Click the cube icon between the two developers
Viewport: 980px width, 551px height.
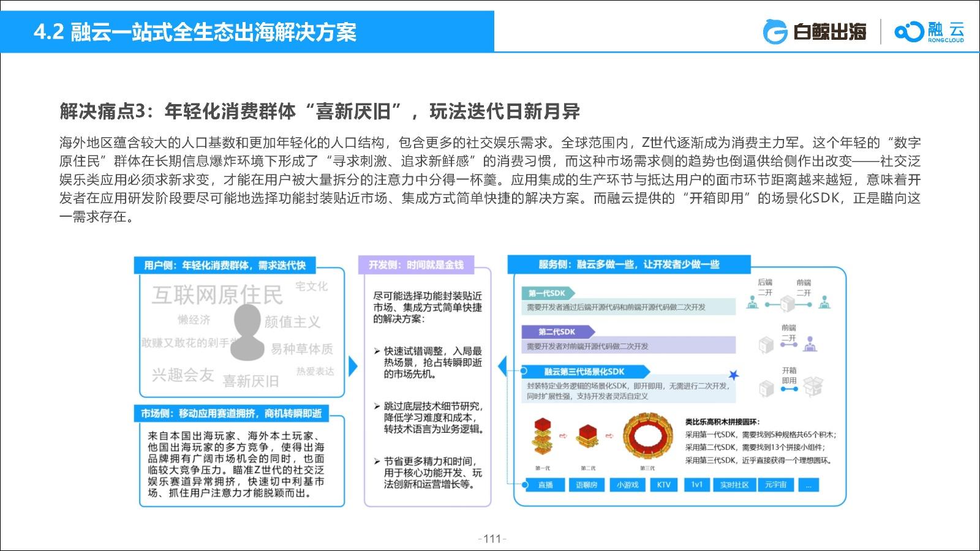pos(788,302)
